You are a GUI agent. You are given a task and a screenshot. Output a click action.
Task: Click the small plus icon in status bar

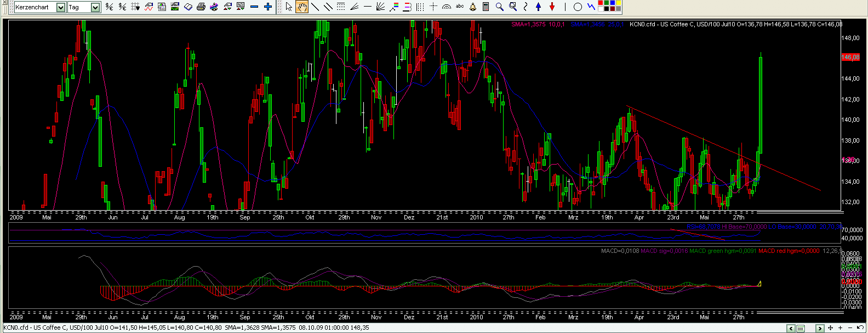[840, 328]
